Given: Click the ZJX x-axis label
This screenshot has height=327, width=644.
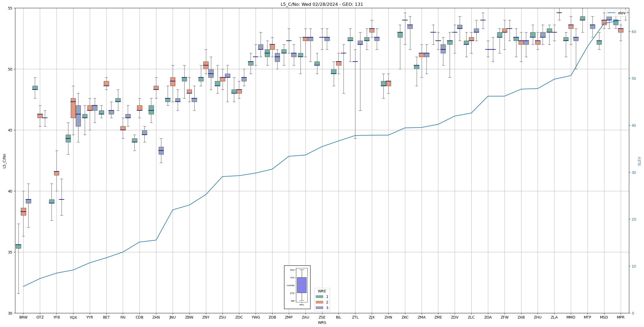Looking at the screenshot, I should coord(372,317).
